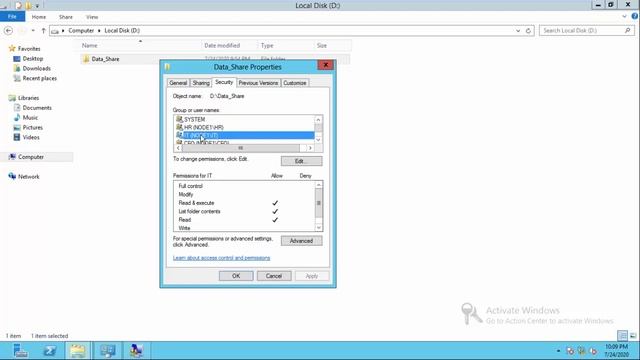Click the Edit permissions button
Image resolution: width=640 pixels, height=360 pixels.
301,161
